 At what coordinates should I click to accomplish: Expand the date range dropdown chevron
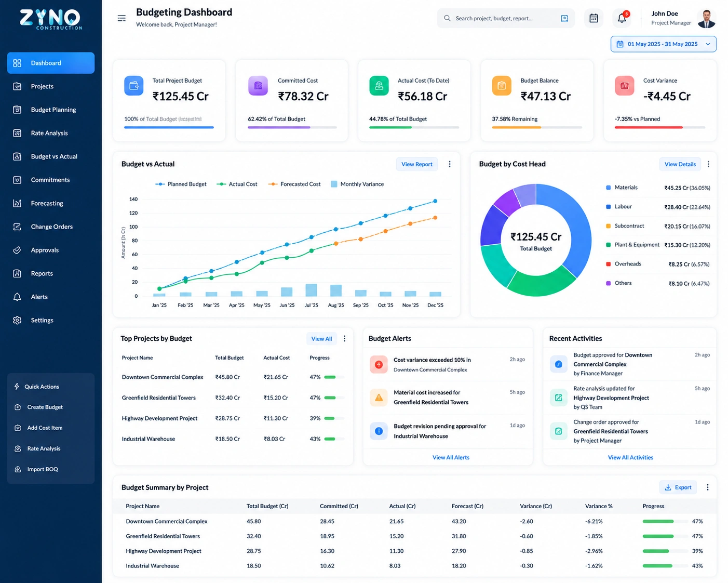pyautogui.click(x=708, y=44)
